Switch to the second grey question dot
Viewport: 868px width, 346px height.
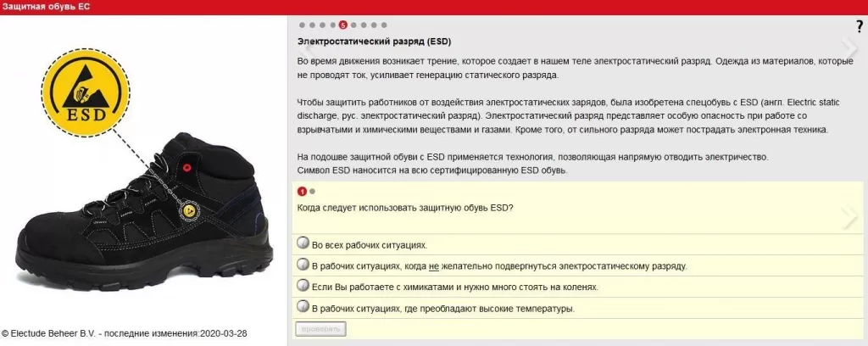click(x=312, y=192)
